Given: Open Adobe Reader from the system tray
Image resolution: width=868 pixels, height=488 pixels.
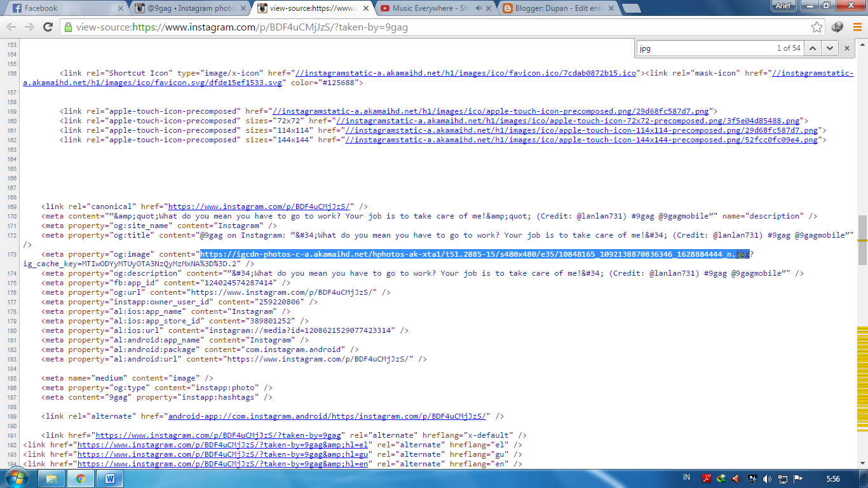Looking at the screenshot, I should 707,478.
